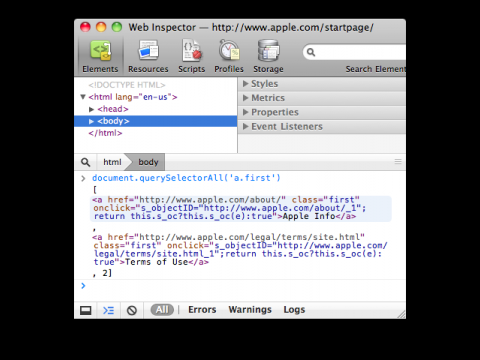Image resolution: width=480 pixels, height=360 pixels.
Task: Expand the body element node
Action: [x=91, y=121]
